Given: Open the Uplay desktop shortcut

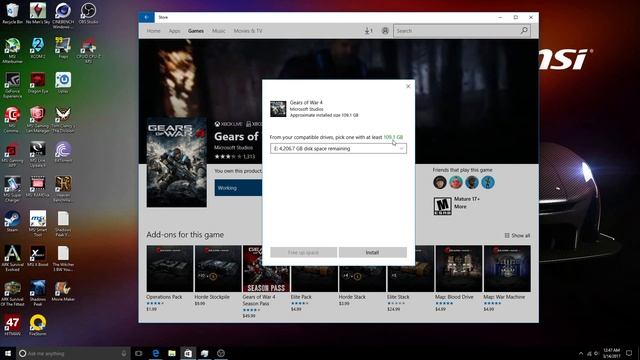Looking at the screenshot, I should 63,83.
